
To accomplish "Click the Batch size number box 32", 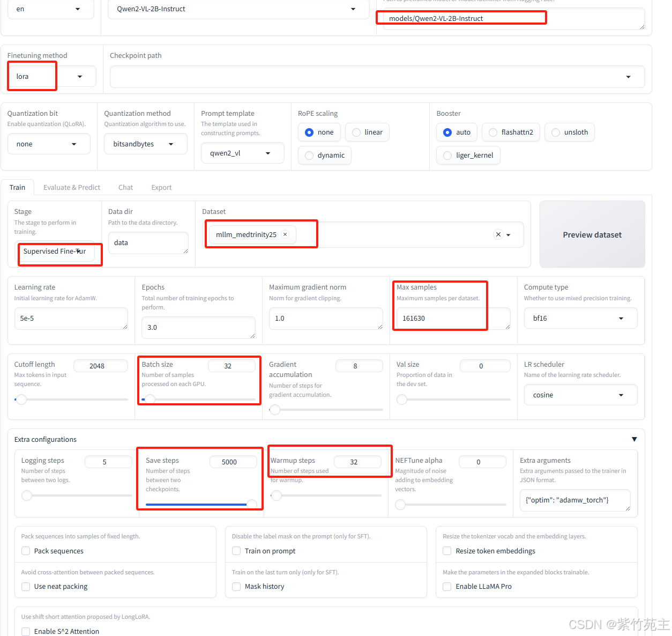I will pos(232,366).
